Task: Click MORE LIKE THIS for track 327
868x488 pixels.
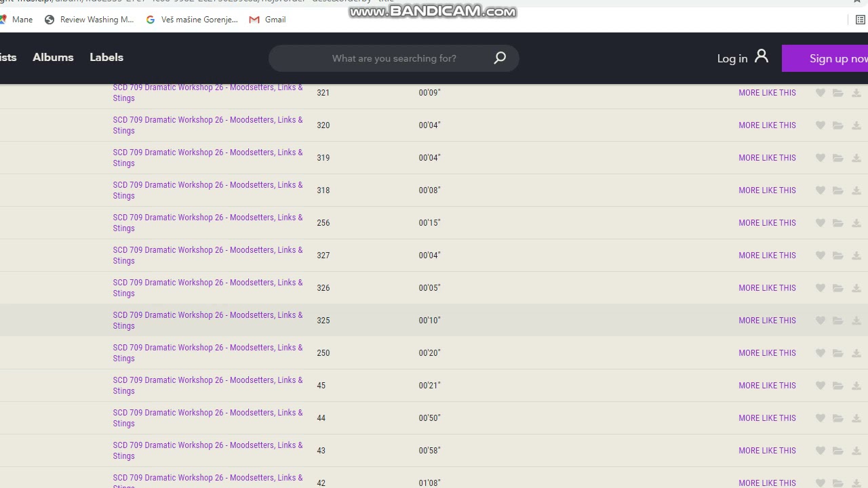Action: (767, 256)
